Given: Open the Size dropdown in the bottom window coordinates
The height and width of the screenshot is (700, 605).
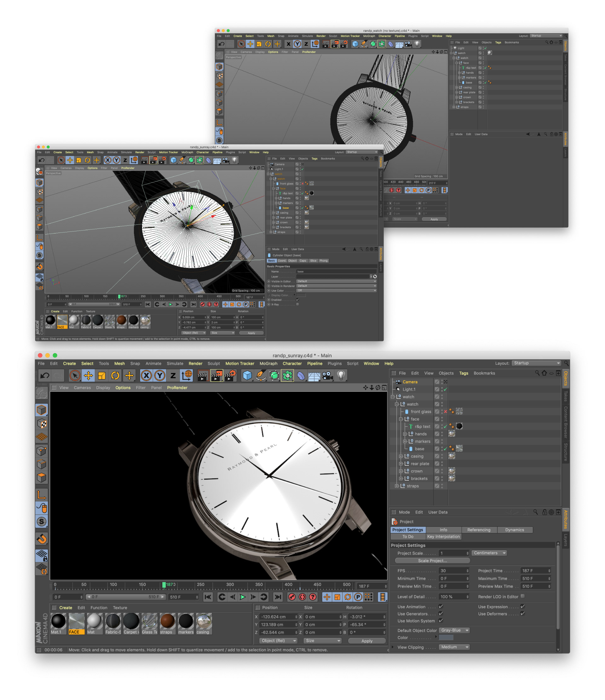Looking at the screenshot, I should [322, 640].
